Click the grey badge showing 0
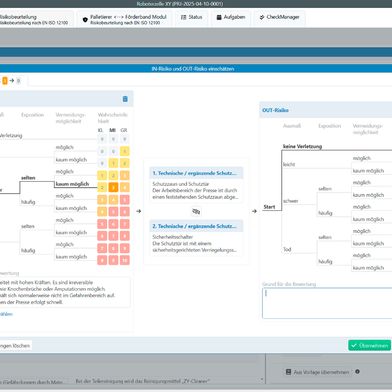Screen dimensions: 392x392 (x=18, y=81)
